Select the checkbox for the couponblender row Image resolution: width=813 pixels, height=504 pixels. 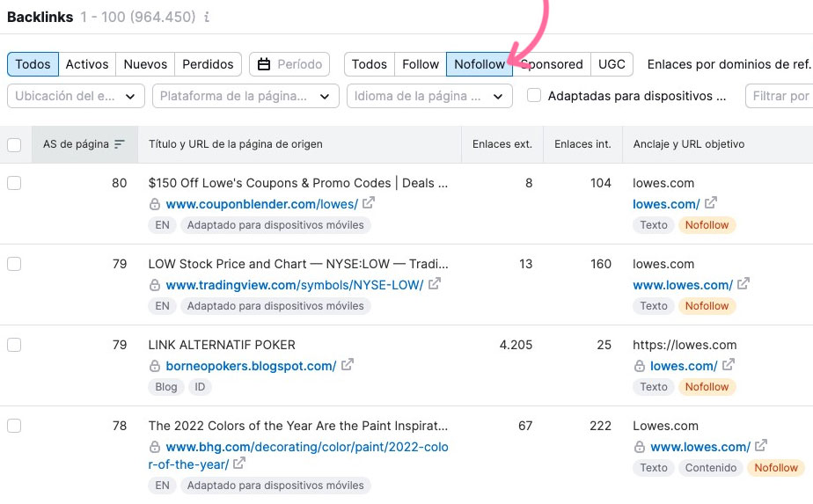14,183
